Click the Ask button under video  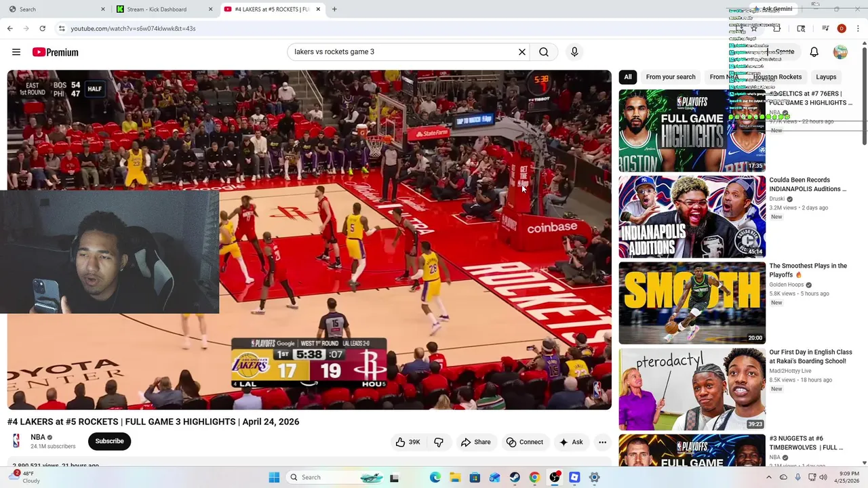[570, 442]
